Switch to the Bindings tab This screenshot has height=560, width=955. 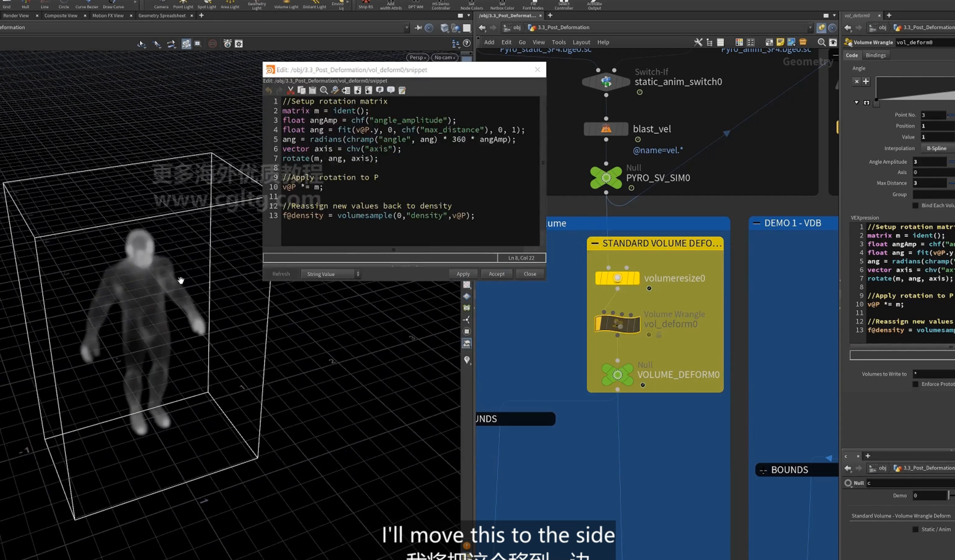875,55
